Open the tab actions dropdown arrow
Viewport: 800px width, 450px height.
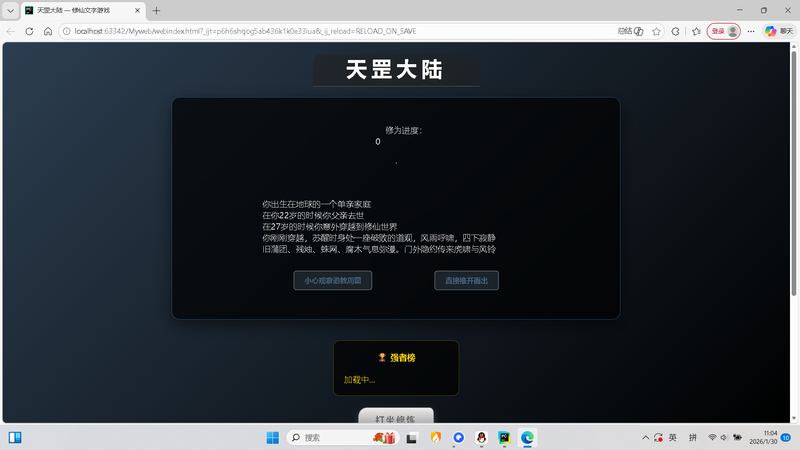(10, 10)
